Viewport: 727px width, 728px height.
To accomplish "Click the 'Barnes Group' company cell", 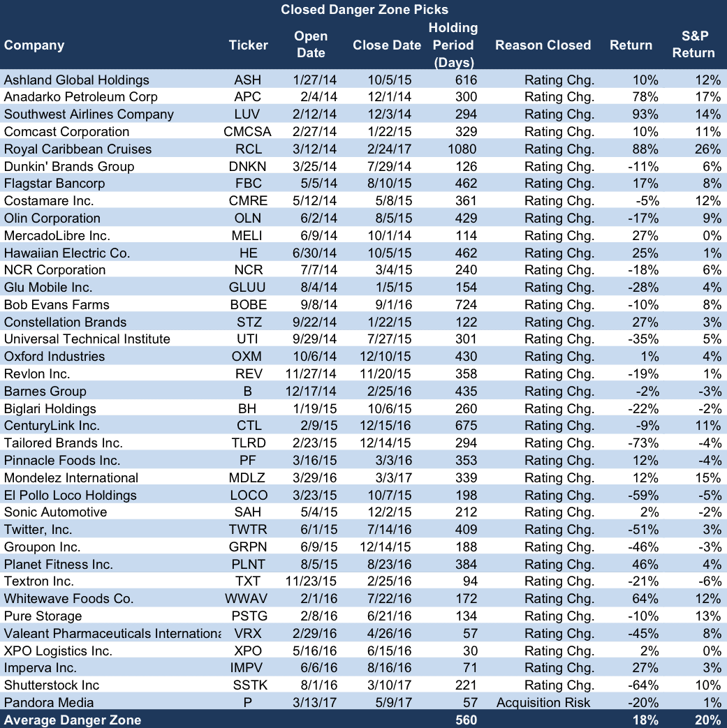I will [45, 392].
